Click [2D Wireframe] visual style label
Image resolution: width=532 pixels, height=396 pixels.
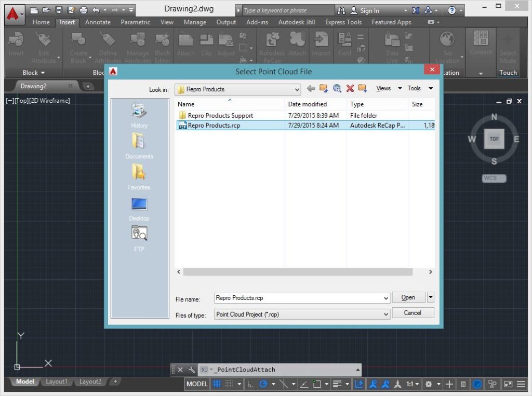coord(49,101)
